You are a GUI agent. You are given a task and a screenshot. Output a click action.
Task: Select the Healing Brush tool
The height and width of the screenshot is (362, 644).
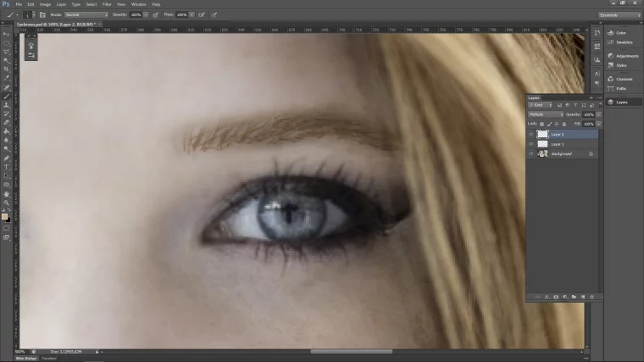6,87
